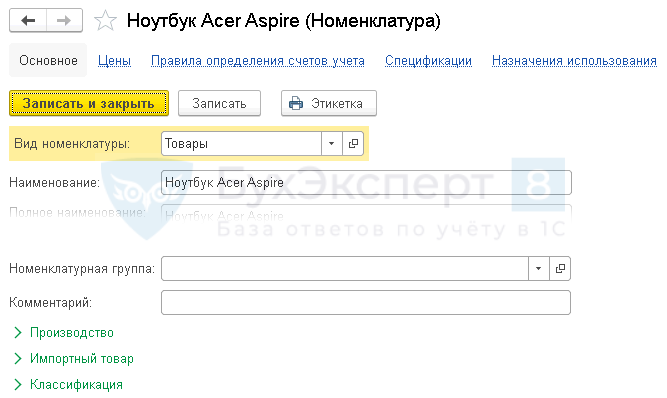Switch to the Основное tab
Screen dimensions: 667x398
[48, 60]
